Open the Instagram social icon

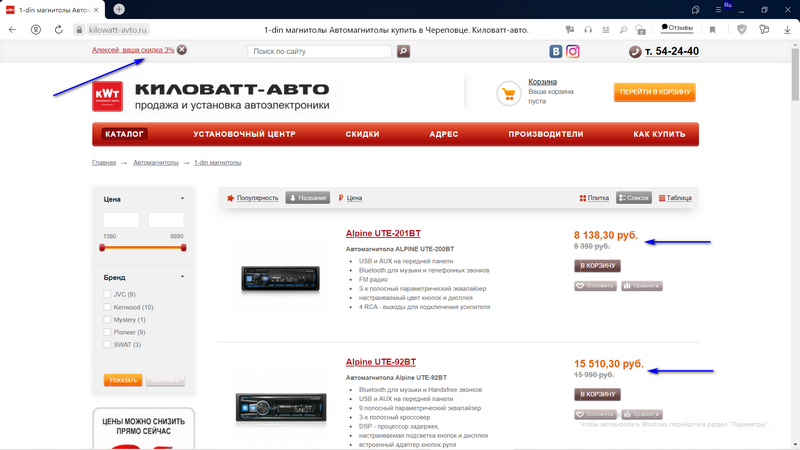coord(572,52)
